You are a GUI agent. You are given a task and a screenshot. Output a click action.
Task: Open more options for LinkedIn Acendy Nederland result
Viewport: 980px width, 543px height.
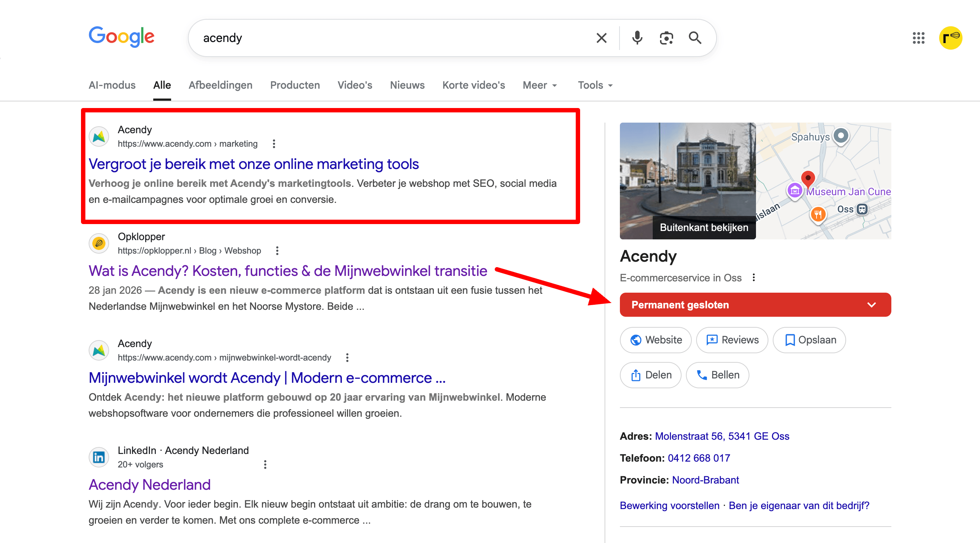click(x=265, y=465)
